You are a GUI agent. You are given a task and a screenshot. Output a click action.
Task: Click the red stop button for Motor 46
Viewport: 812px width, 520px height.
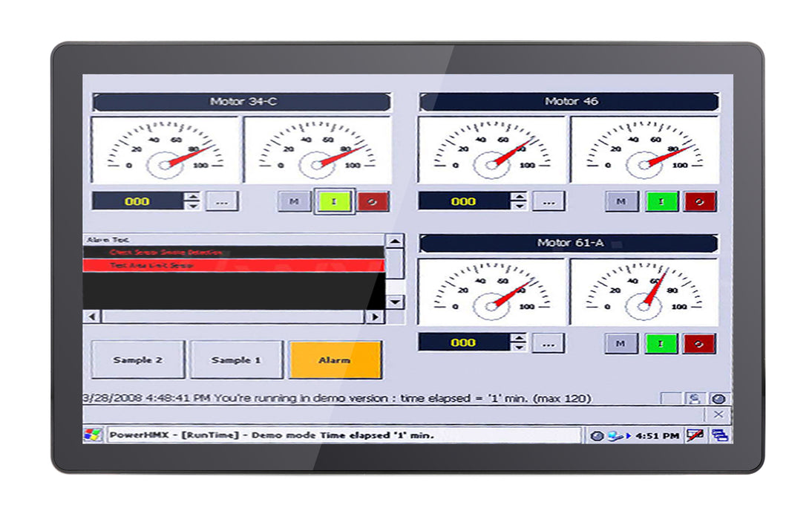point(700,201)
